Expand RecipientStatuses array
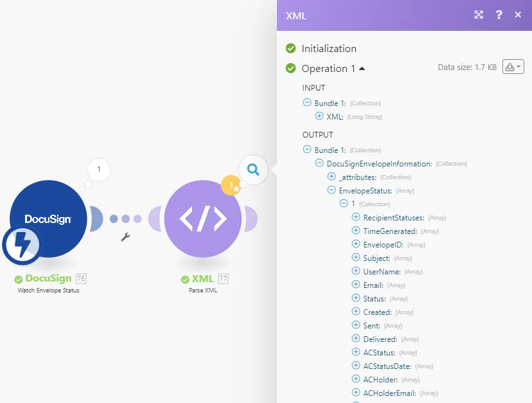 [x=355, y=217]
